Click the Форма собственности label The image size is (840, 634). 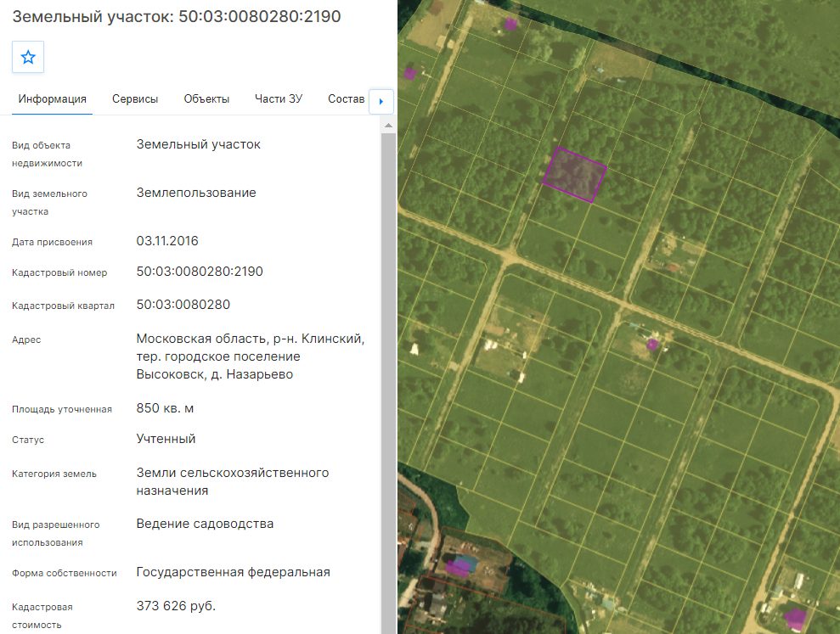pos(65,573)
